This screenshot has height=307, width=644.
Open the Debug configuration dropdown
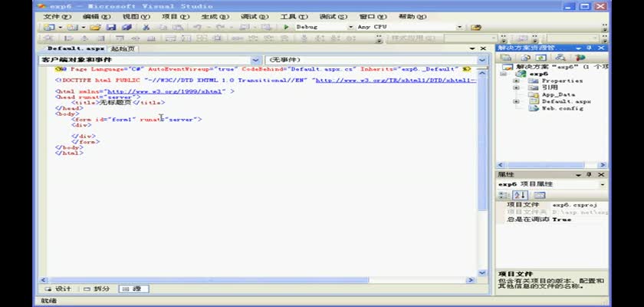point(350,27)
